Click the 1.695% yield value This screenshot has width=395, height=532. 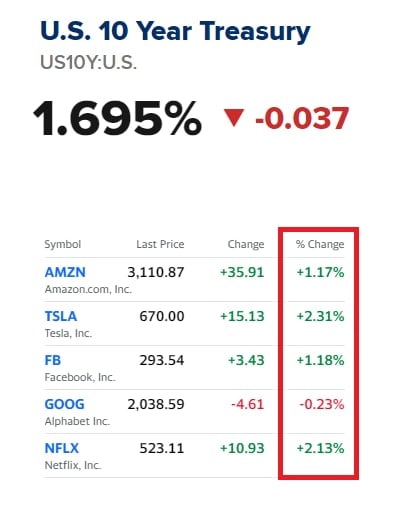(117, 118)
